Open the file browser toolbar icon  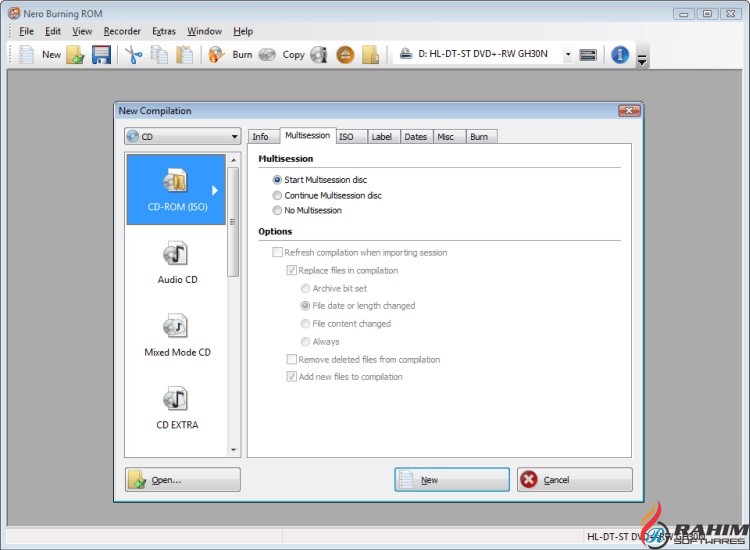[x=370, y=55]
